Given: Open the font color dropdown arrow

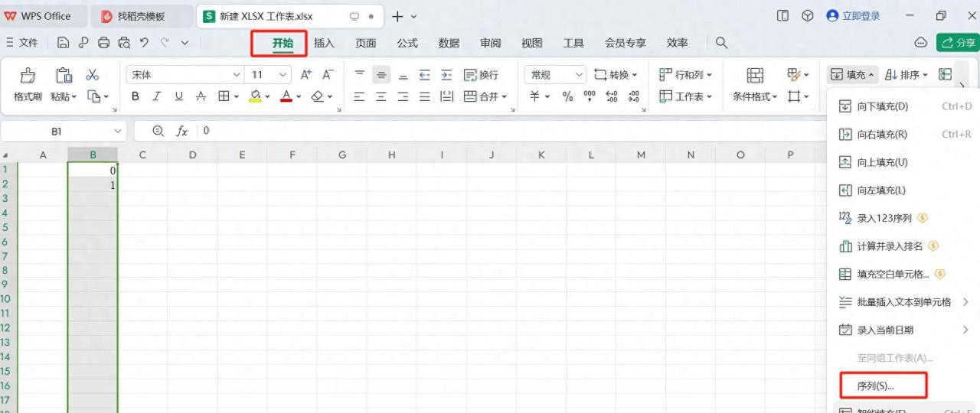Looking at the screenshot, I should 299,97.
